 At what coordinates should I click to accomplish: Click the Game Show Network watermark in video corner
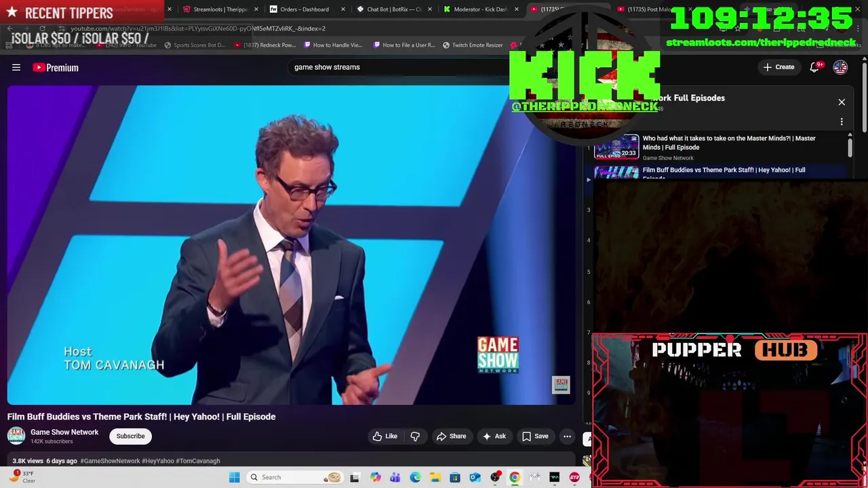tap(561, 385)
